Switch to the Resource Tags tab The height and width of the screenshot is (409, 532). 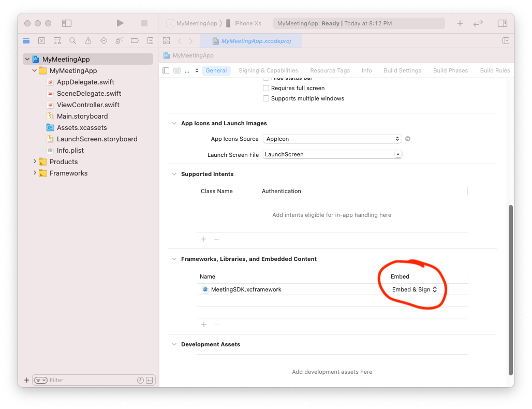tap(330, 70)
